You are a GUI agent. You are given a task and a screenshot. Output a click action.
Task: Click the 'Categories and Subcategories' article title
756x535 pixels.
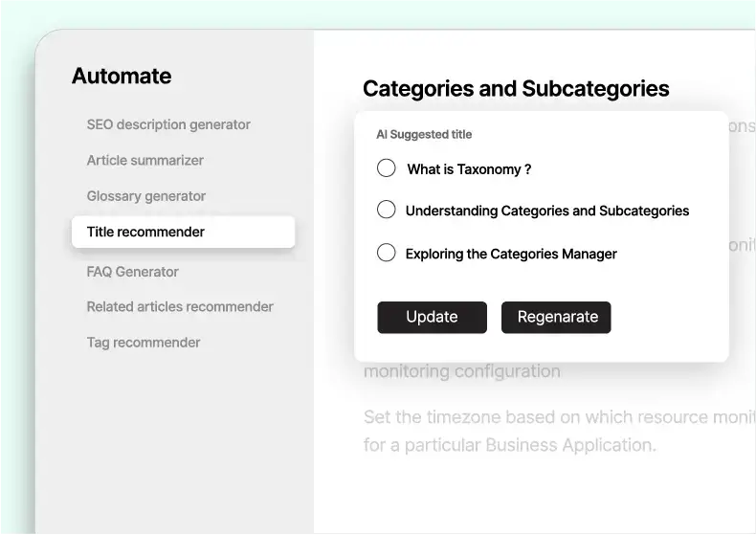516,89
